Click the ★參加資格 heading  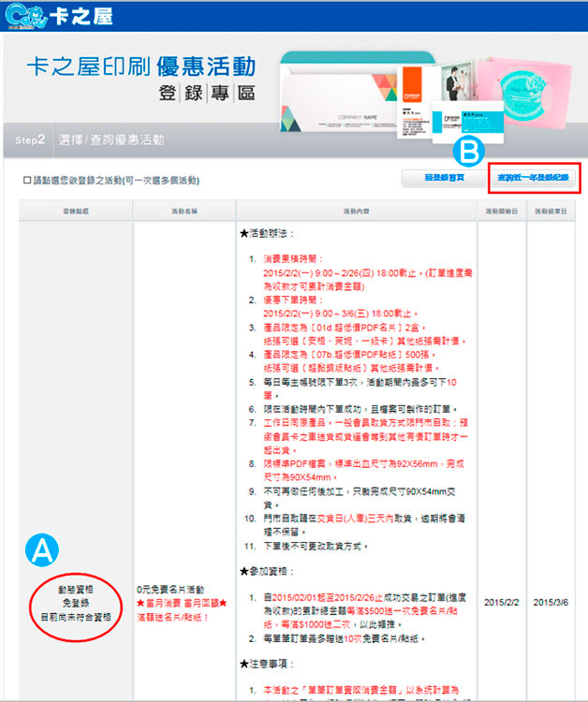pyautogui.click(x=268, y=571)
